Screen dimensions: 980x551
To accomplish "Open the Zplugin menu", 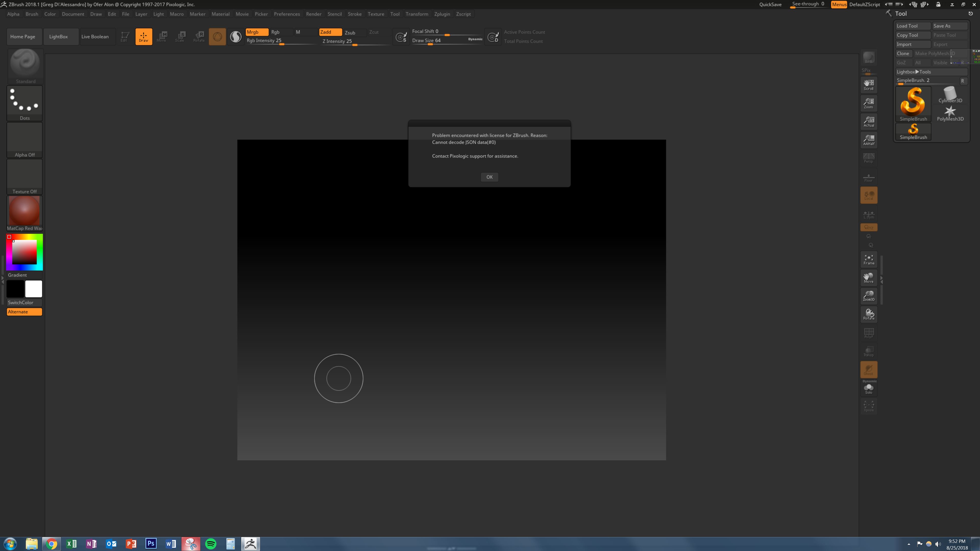I will pos(442,14).
